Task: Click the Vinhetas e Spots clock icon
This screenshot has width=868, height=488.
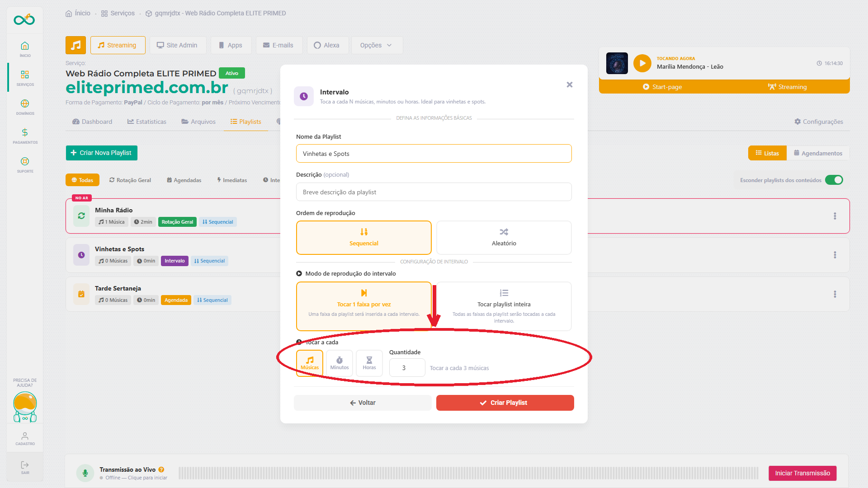Action: (81, 255)
